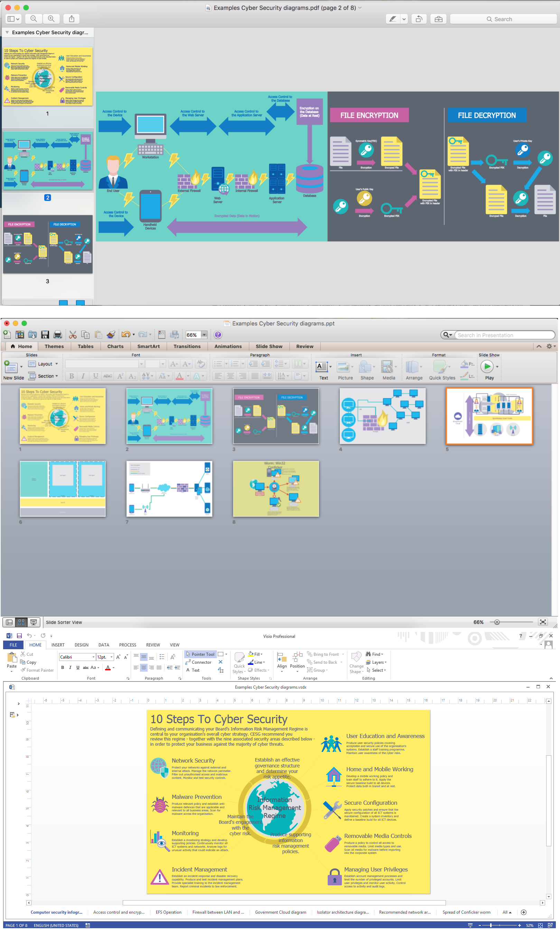Click the Cut scissors icon in PowerPoint toolbar
The height and width of the screenshot is (932, 560).
(73, 335)
